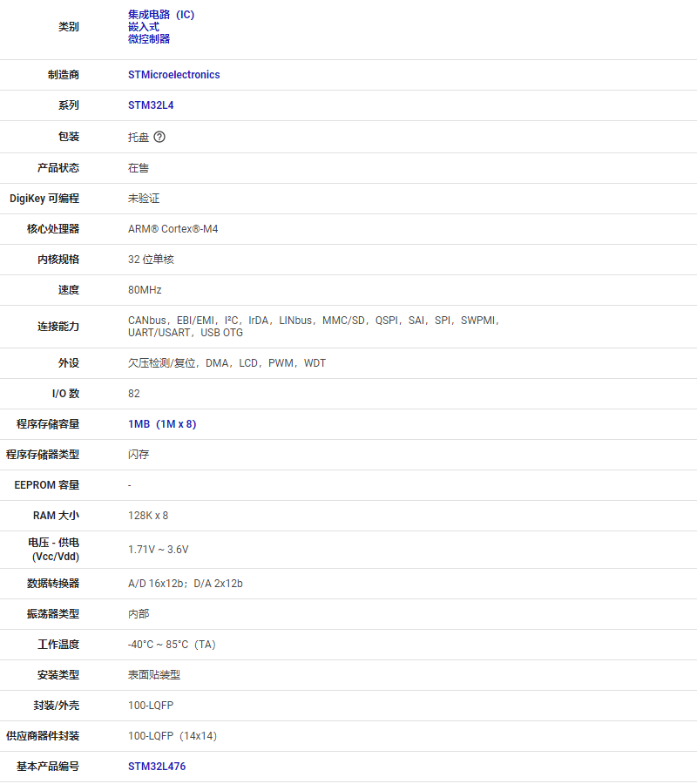Select the CANbus connectivity list text
697x784 pixels.
(x=314, y=327)
